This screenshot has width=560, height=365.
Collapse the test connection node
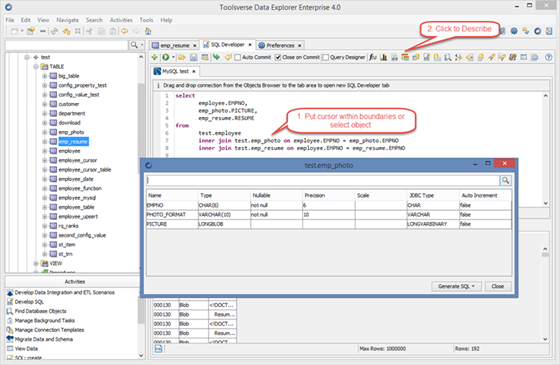click(27, 57)
